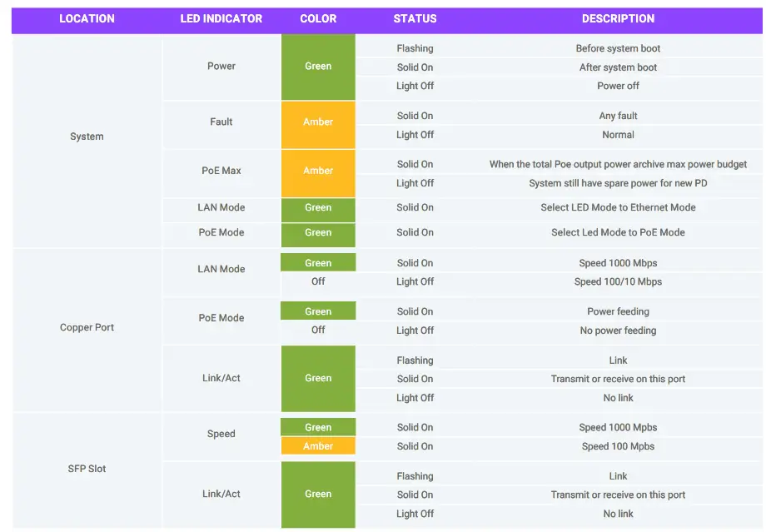Click the "Power feeding" description cell
Image resolution: width=766 pixels, height=532 pixels.
618,311
